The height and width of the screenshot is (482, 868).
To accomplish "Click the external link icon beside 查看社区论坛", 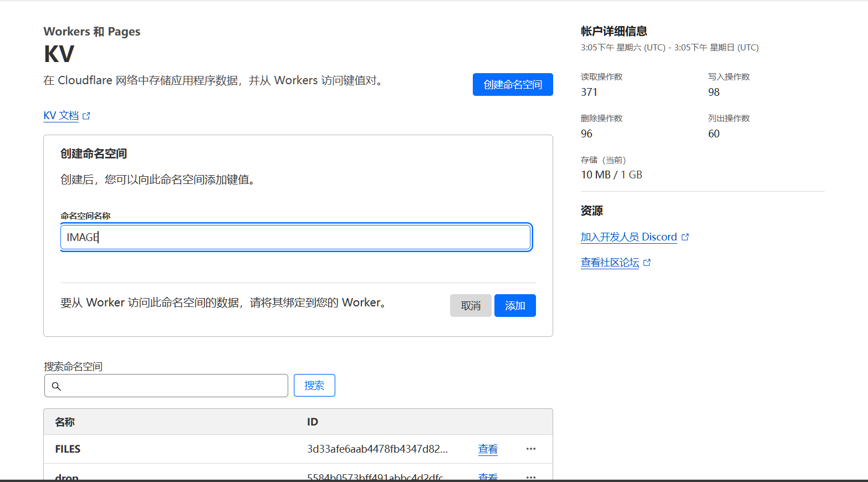I will pos(647,263).
